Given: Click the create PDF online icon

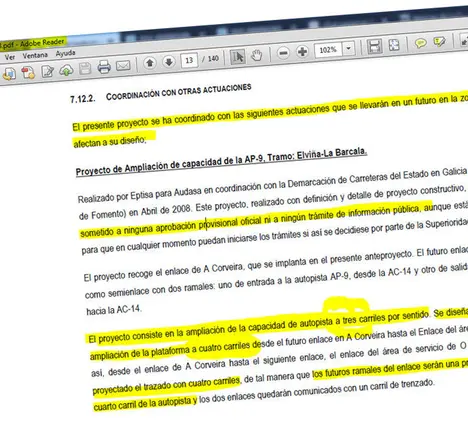Looking at the screenshot, I should [28, 72].
